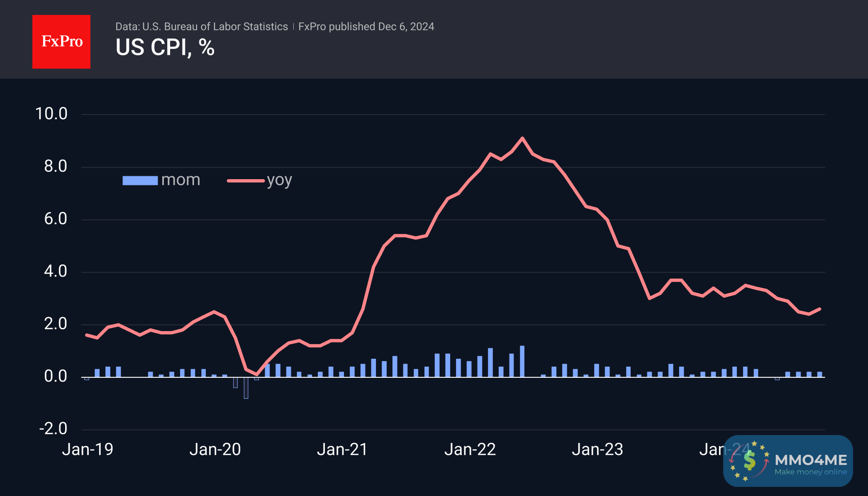Click the 10.0 y-axis label
This screenshot has width=868, height=496.
coord(51,114)
